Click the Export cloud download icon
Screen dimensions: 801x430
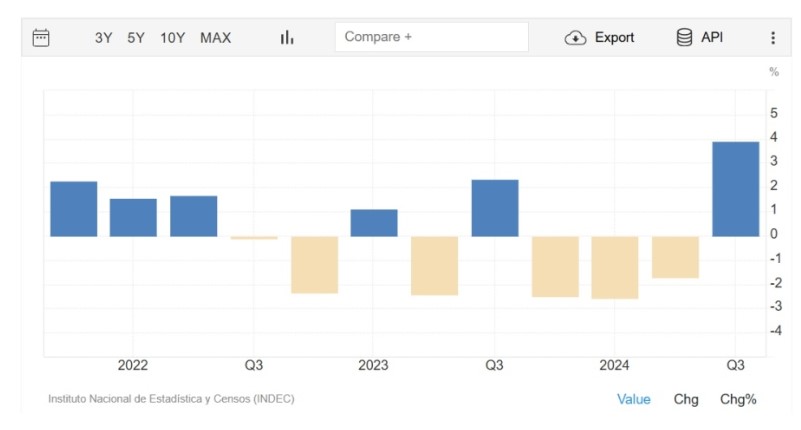point(575,38)
